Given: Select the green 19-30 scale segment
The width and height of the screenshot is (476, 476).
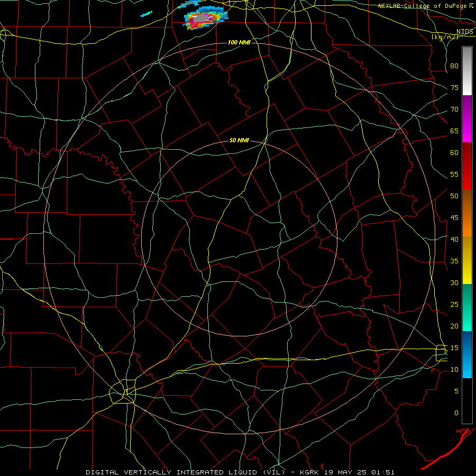Looking at the screenshot, I should click(x=467, y=307).
